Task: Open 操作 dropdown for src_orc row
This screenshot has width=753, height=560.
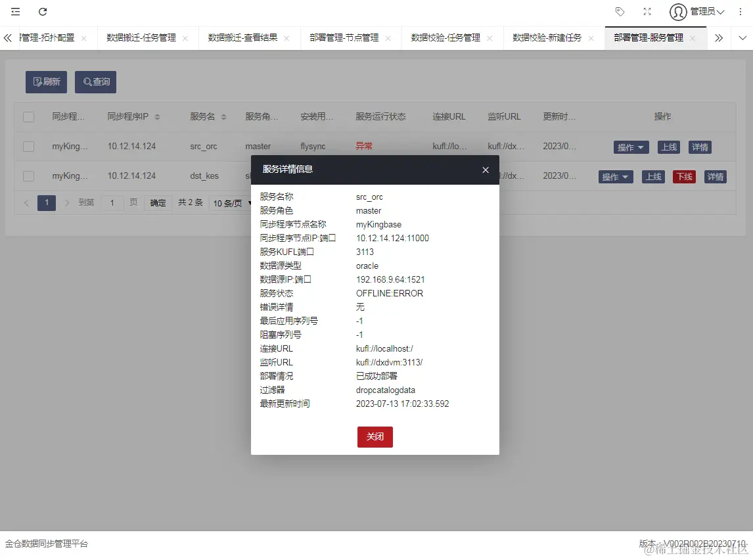Action: [x=631, y=147]
